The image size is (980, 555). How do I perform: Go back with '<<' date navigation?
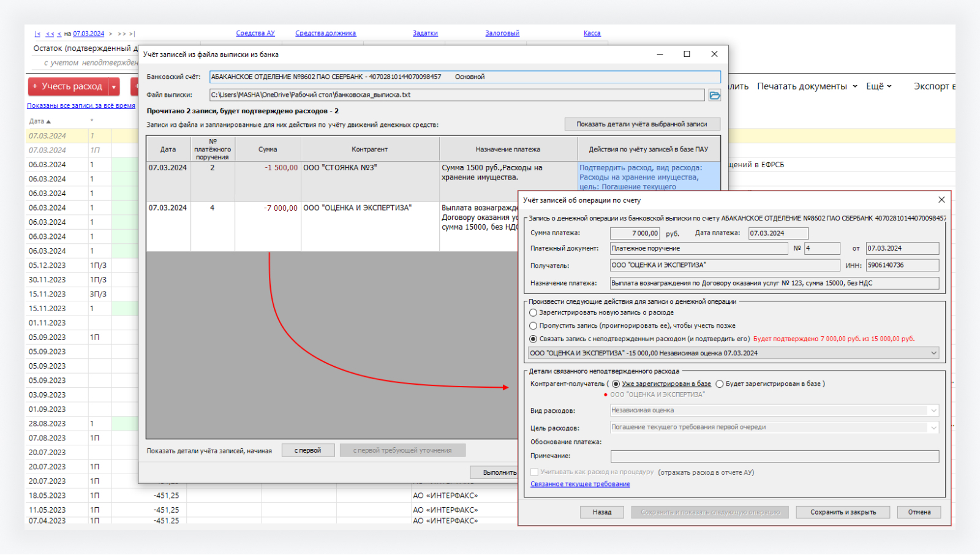coord(50,34)
